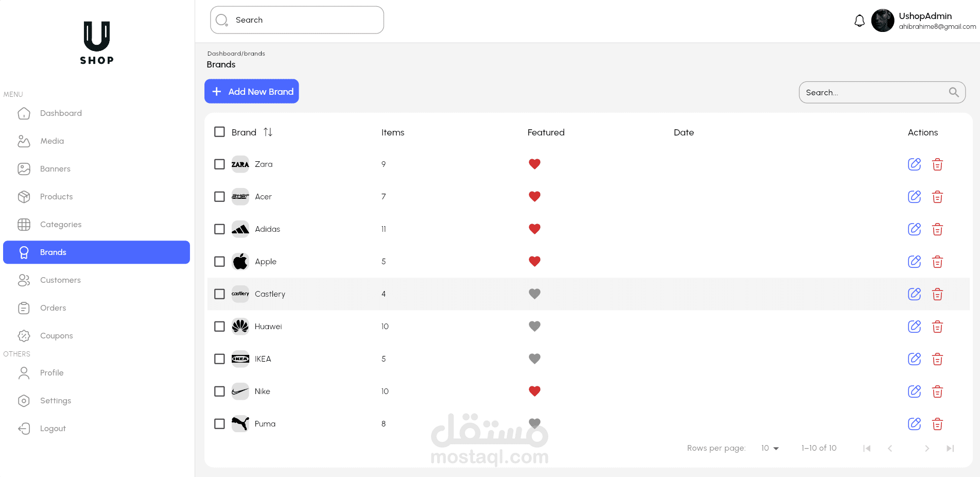Delete the Acer brand
This screenshot has width=980, height=477.
point(937,197)
